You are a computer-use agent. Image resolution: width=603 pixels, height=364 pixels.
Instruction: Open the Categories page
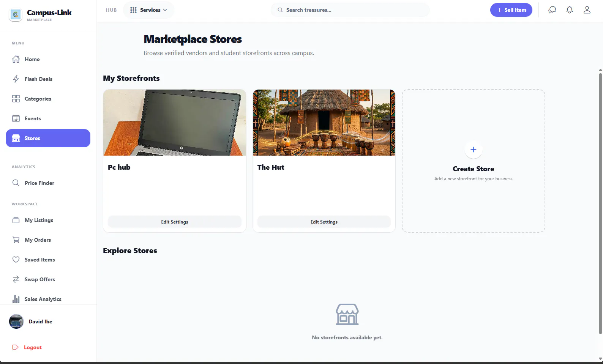coord(48,99)
